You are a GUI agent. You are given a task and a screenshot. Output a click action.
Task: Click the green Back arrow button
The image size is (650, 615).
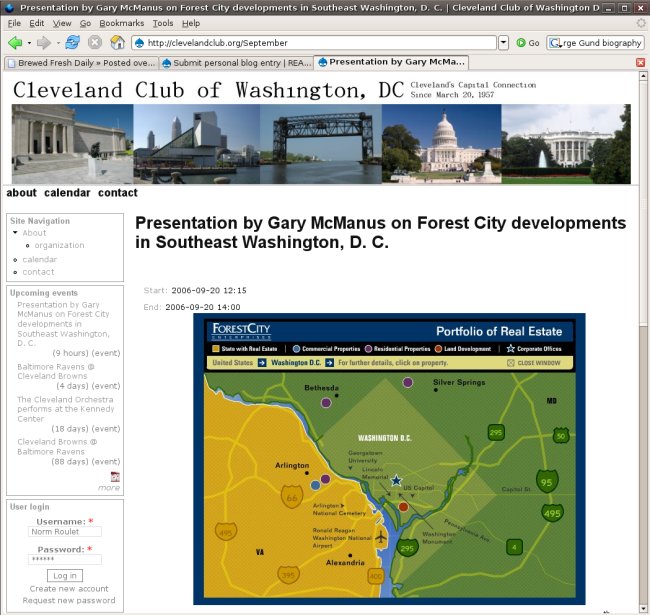[15, 43]
